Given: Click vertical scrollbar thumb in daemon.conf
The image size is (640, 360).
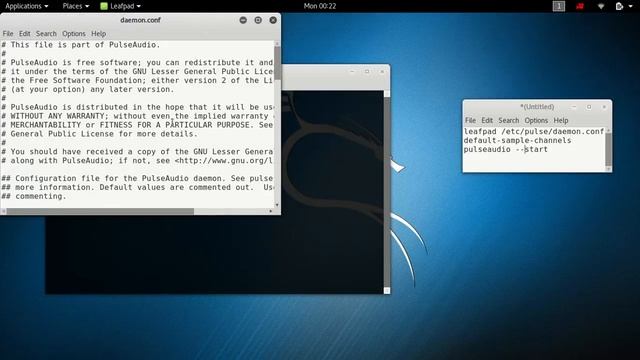Looking at the screenshot, I should pyautogui.click(x=277, y=63).
